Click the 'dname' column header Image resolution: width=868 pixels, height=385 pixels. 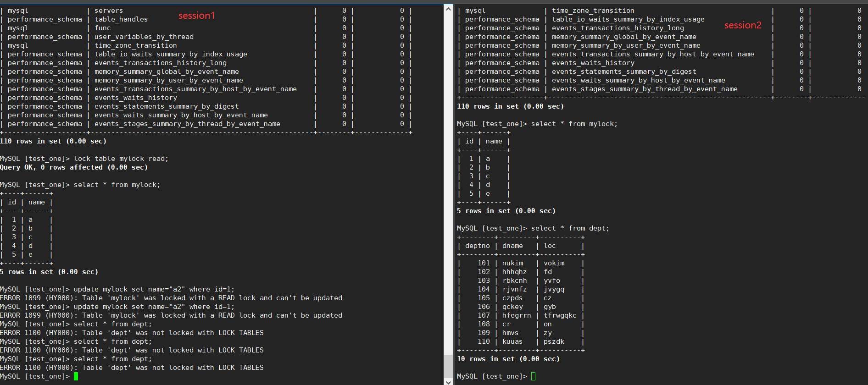tap(512, 246)
